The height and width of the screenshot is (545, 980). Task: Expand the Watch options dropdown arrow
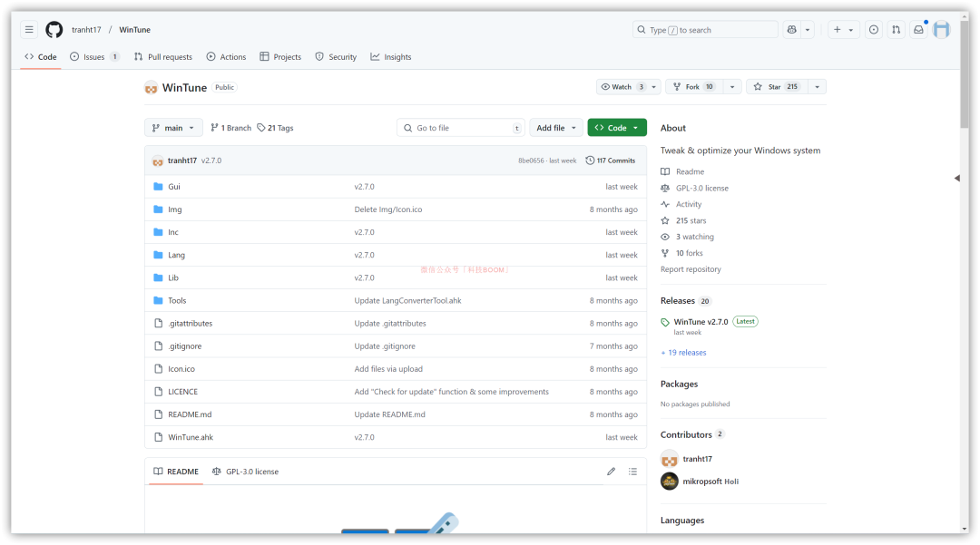(653, 87)
